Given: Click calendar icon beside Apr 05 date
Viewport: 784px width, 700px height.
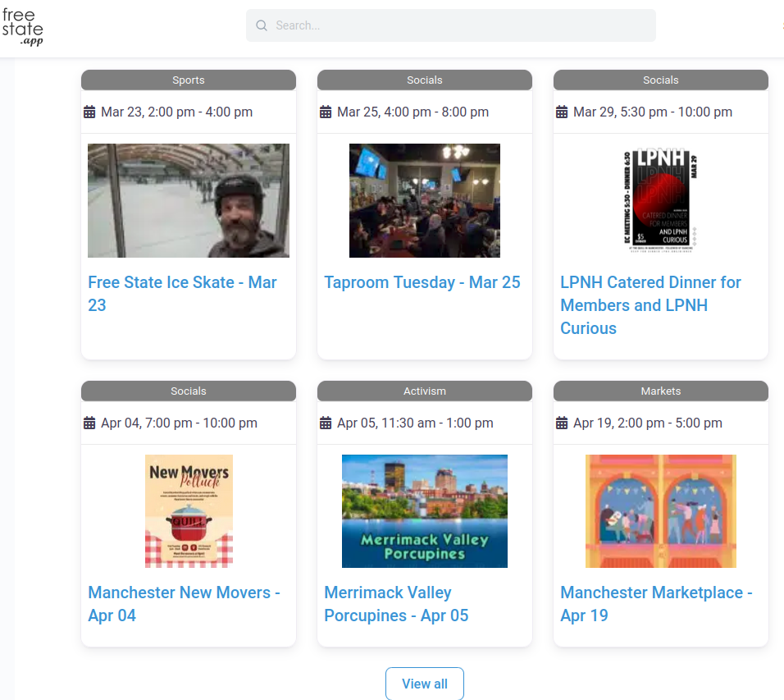Looking at the screenshot, I should click(x=326, y=423).
